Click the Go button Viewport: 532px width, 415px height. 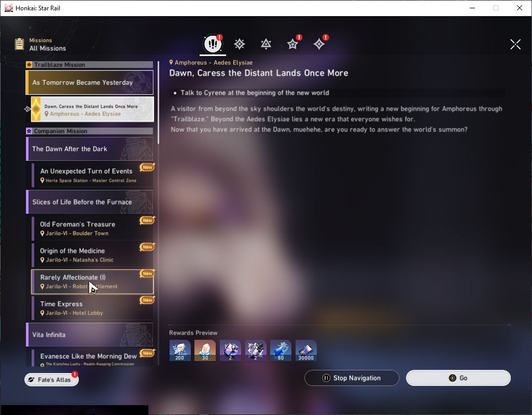click(458, 378)
